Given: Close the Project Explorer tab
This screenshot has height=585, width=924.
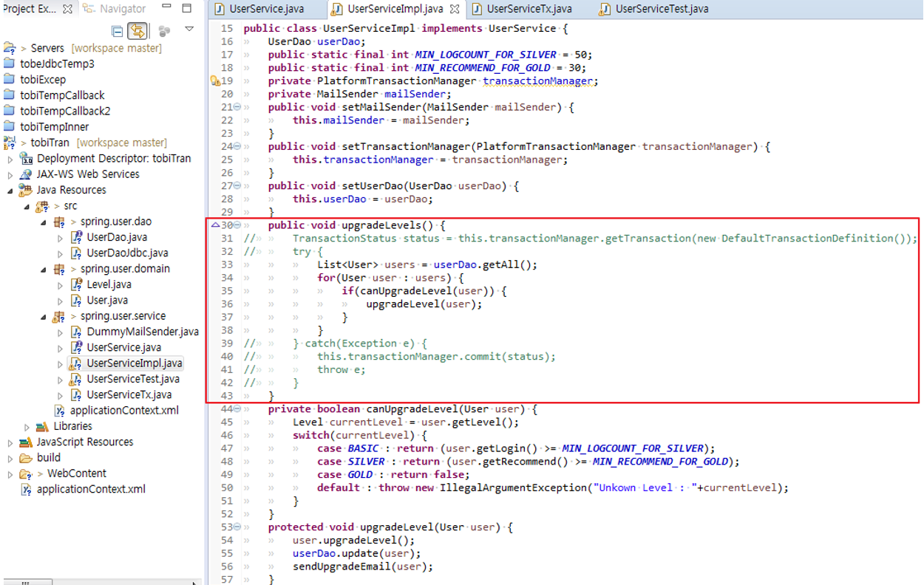Looking at the screenshot, I should 68,9.
